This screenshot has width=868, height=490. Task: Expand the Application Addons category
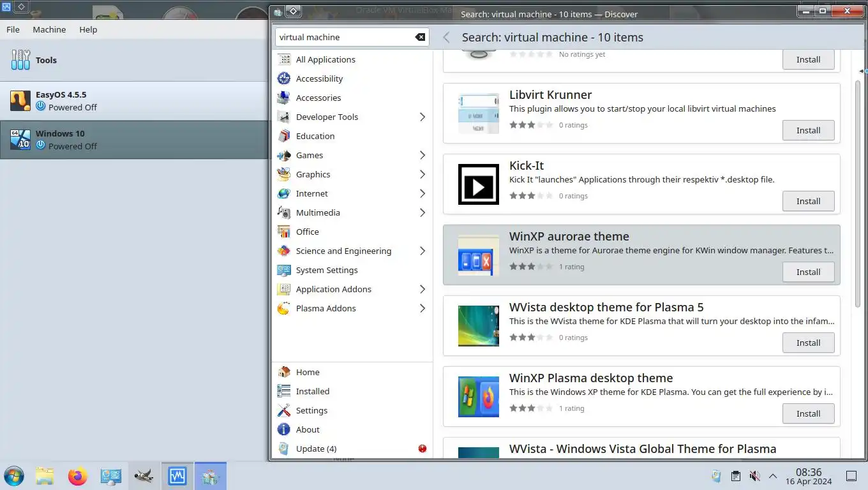[422, 289]
